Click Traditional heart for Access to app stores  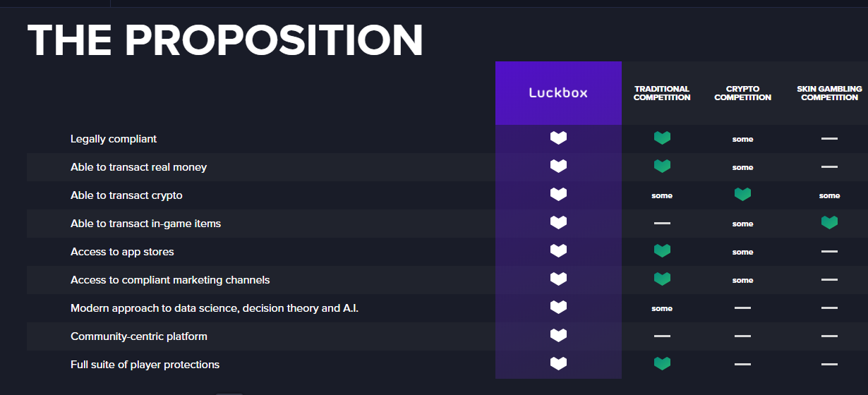(662, 251)
